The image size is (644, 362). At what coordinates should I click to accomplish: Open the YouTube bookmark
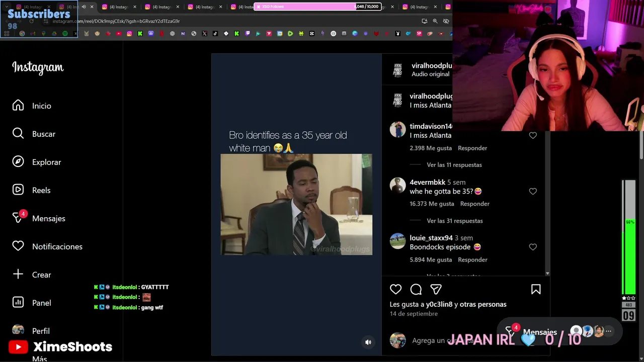tap(119, 34)
